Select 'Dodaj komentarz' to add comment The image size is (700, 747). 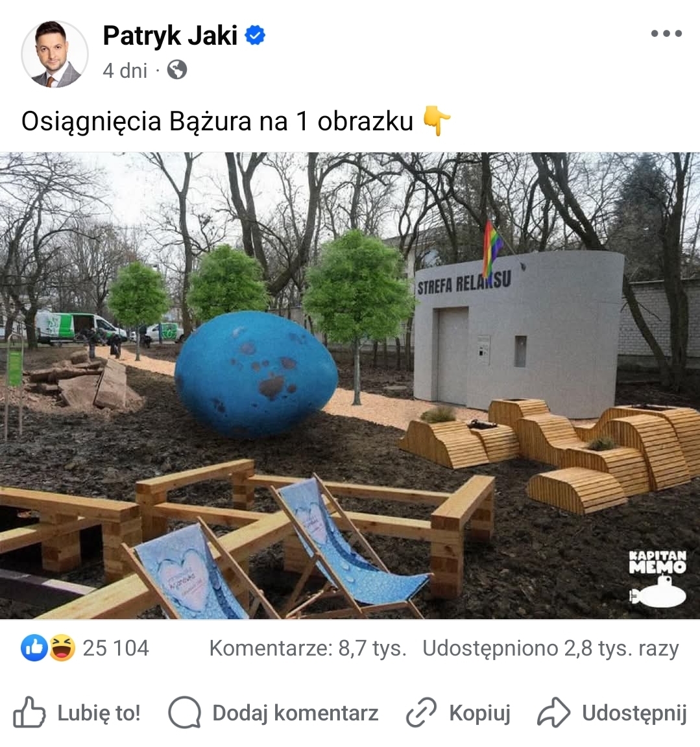coord(295,713)
